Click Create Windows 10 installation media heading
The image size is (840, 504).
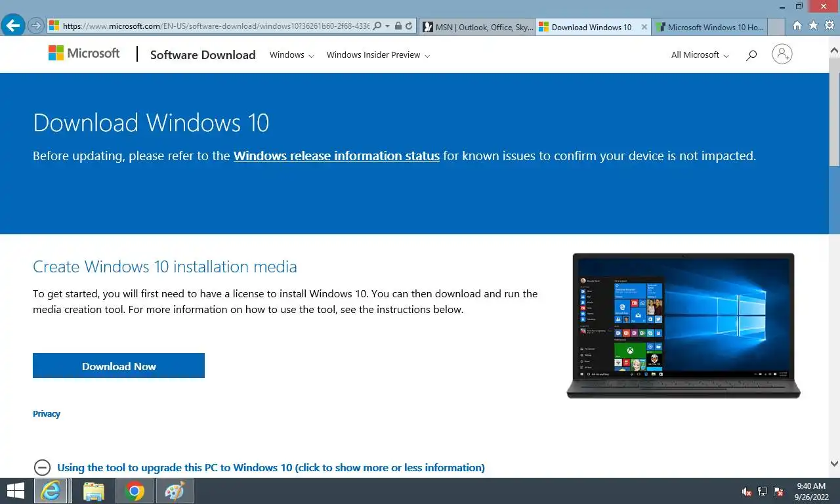click(x=165, y=266)
